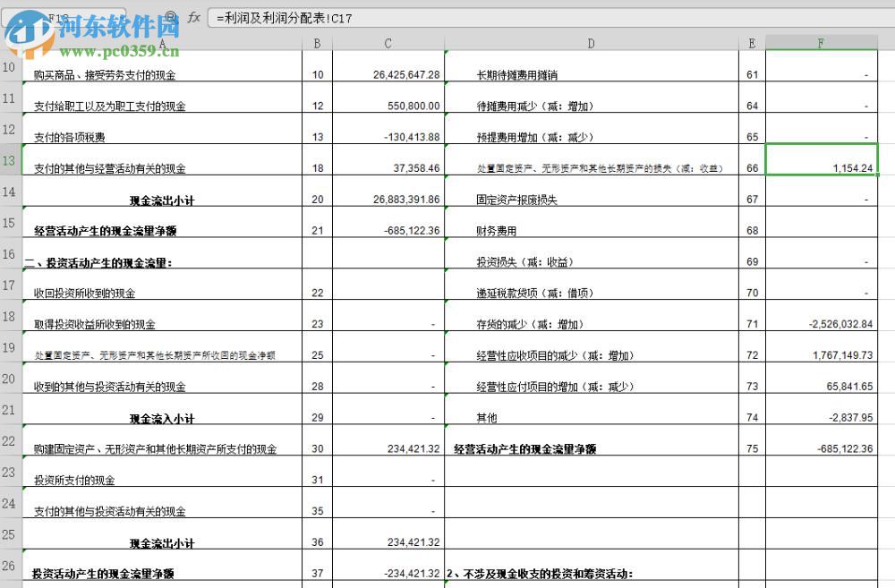Click the fx insert function icon
This screenshot has width=895, height=588.
click(193, 16)
